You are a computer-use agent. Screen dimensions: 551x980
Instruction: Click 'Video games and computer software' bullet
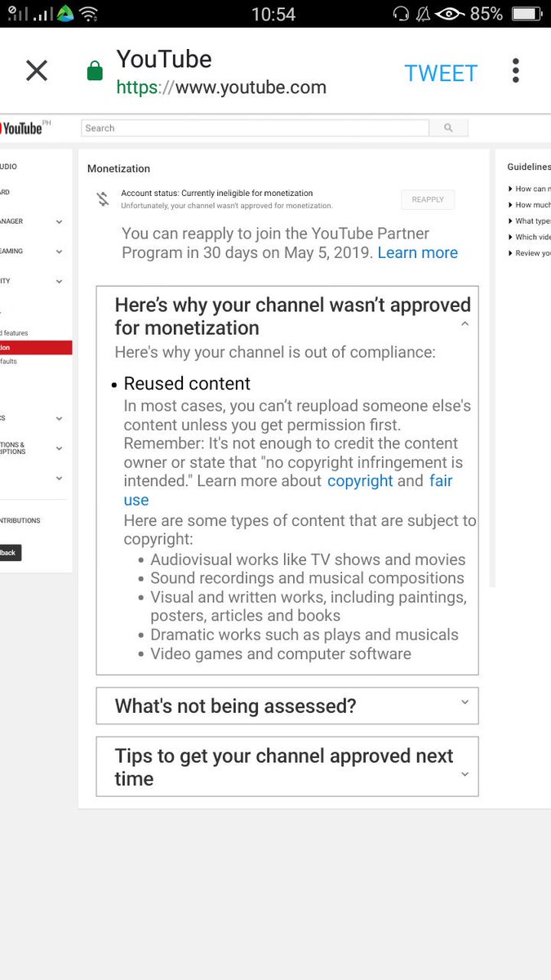(281, 654)
